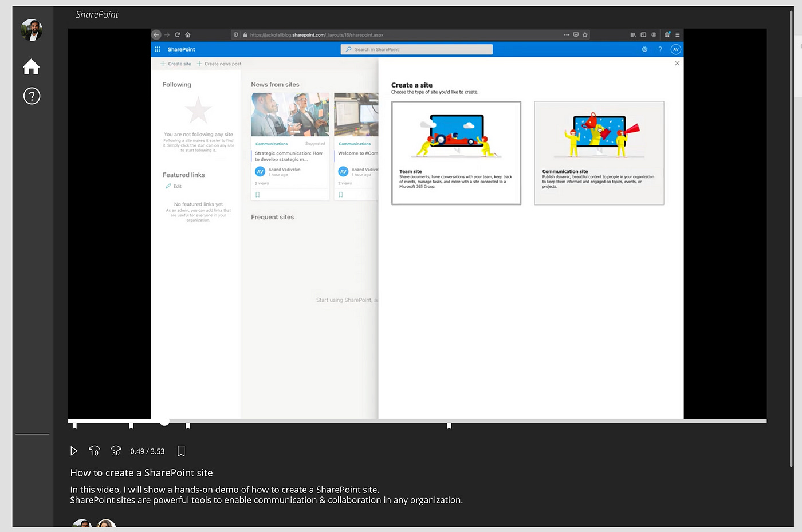Skip forward 30 seconds
802x532 pixels.
[x=116, y=451]
